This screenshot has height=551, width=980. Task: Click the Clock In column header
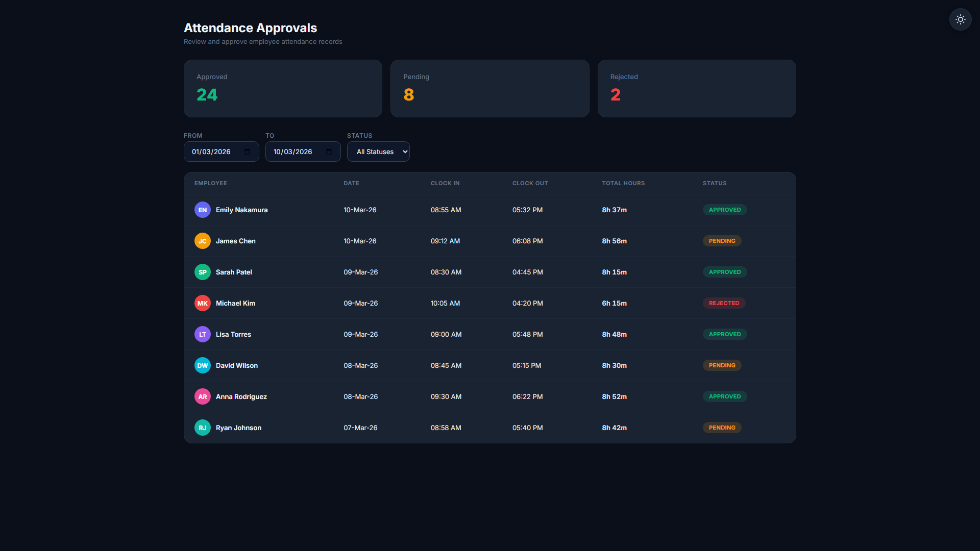point(445,183)
